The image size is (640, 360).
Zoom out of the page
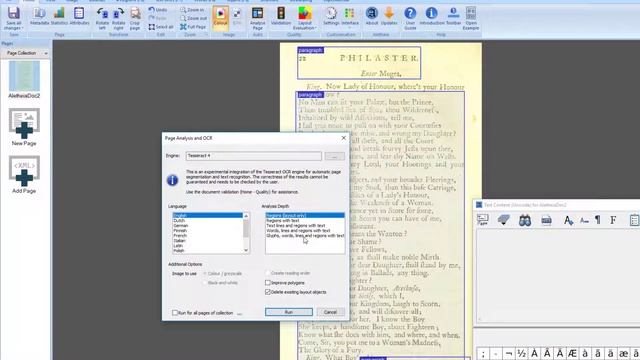pyautogui.click(x=193, y=18)
